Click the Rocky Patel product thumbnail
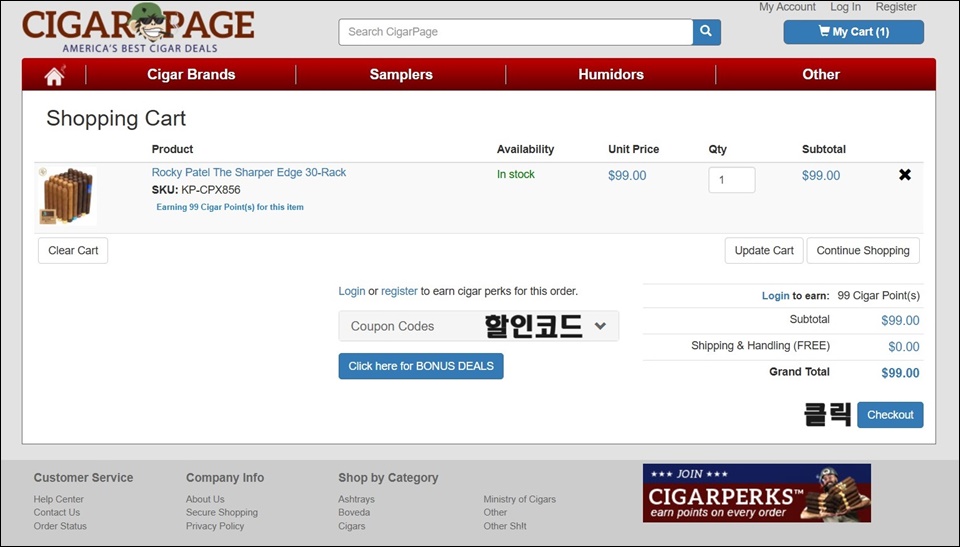The width and height of the screenshot is (960, 547). click(x=67, y=195)
